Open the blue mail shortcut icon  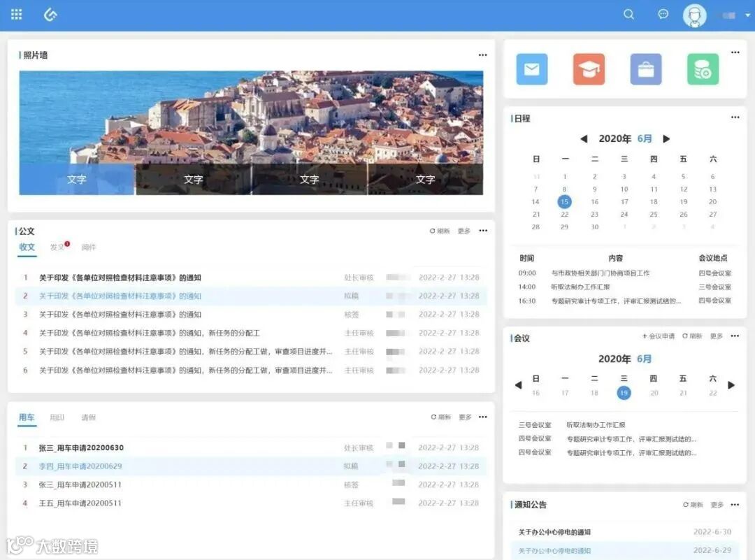531,69
